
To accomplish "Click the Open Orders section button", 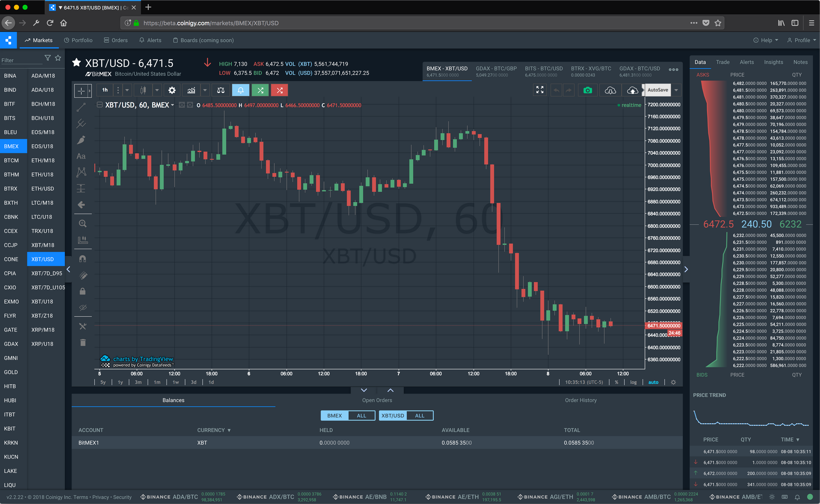I will point(377,400).
